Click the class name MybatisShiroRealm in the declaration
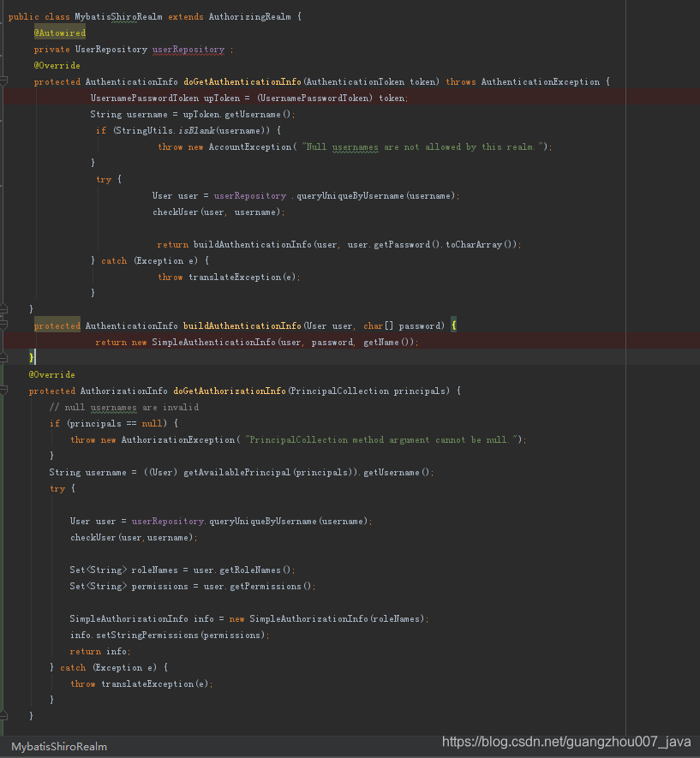Image resolution: width=700 pixels, height=758 pixels. coord(118,16)
